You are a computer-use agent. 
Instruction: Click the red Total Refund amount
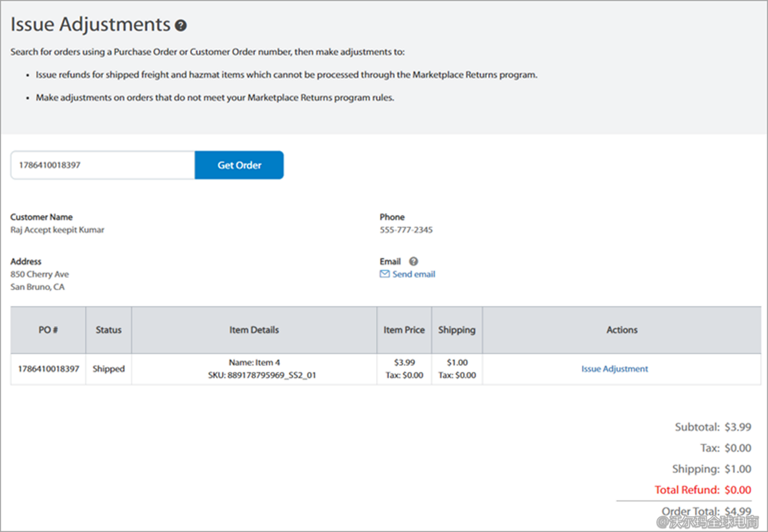(x=737, y=490)
